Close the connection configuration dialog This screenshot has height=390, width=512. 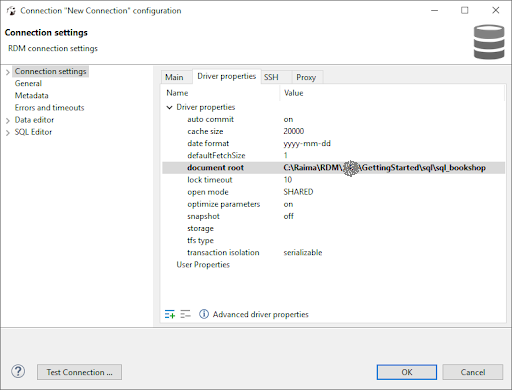tap(496, 10)
